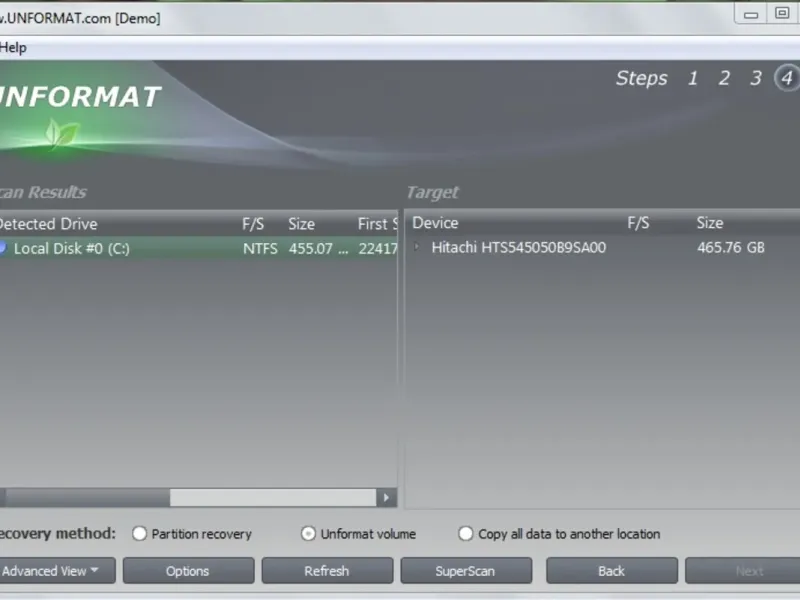
Task: Start a SuperScan
Action: pyautogui.click(x=466, y=571)
